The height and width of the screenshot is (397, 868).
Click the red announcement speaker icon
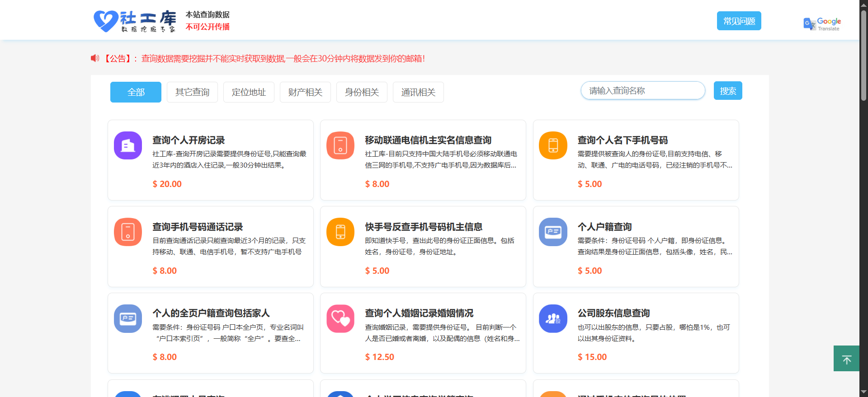[95, 58]
